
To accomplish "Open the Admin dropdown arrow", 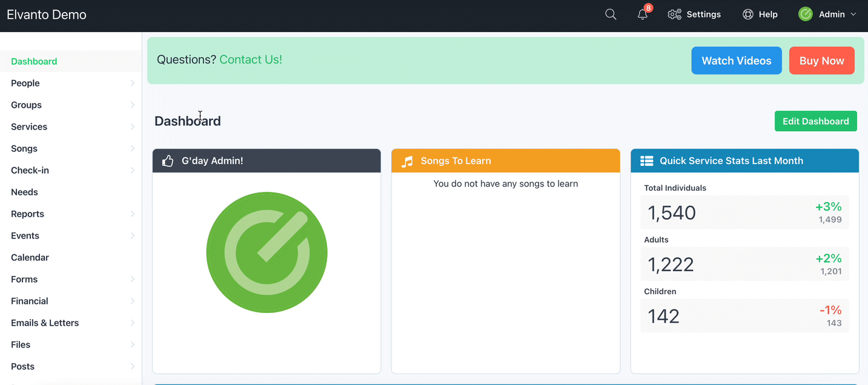I will coord(853,15).
